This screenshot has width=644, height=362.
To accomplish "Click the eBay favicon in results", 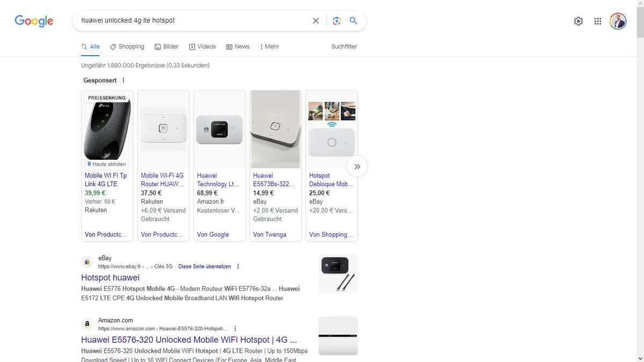I will tap(86, 262).
